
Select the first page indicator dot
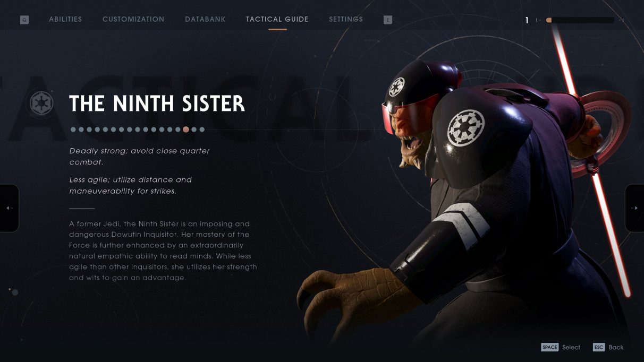(x=73, y=129)
